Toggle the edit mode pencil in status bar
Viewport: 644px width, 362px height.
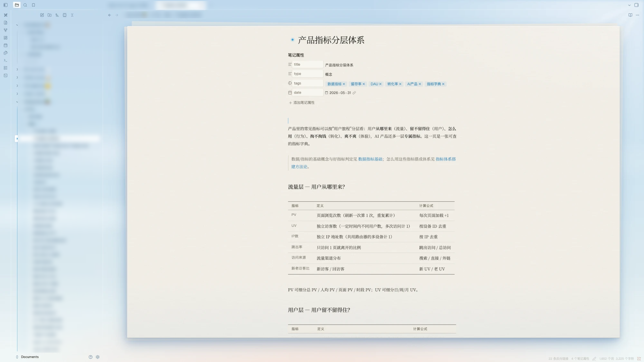[x=594, y=358]
